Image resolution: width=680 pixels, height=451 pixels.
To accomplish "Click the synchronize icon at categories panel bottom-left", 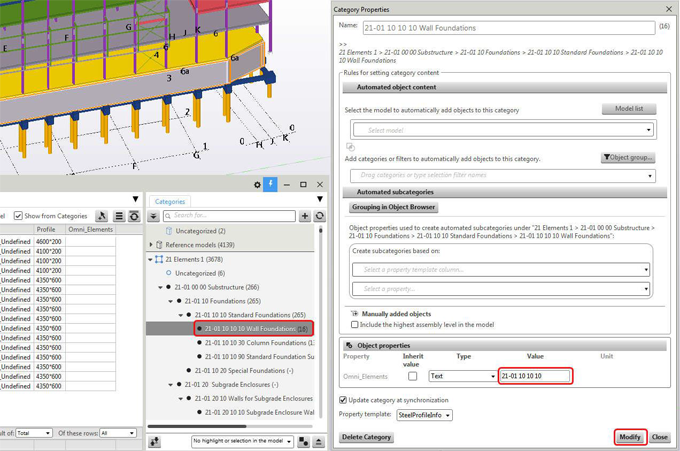I will [155, 441].
